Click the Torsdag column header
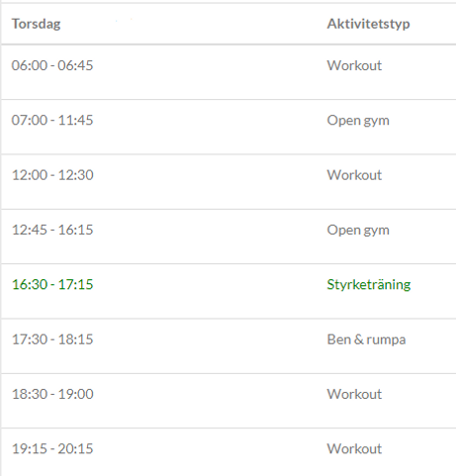 (x=37, y=24)
